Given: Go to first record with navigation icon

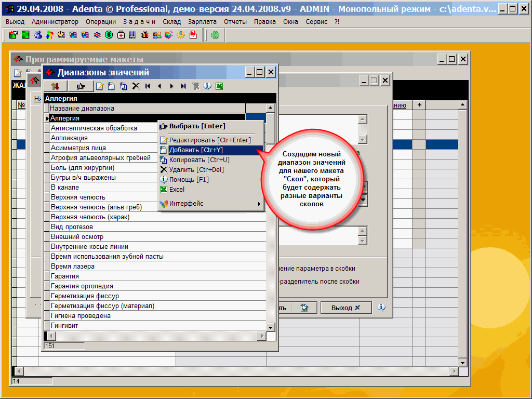Looking at the screenshot, I should (148, 86).
